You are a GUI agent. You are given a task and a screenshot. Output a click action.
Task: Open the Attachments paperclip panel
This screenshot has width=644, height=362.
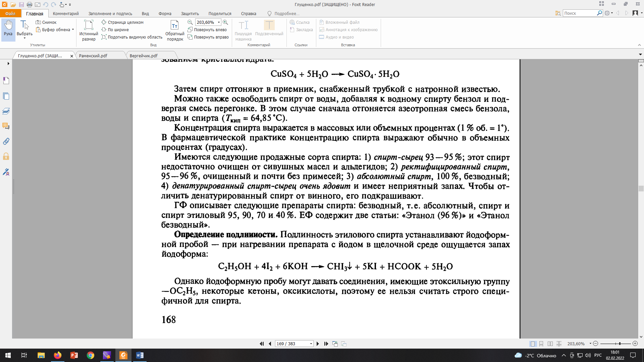click(6, 141)
